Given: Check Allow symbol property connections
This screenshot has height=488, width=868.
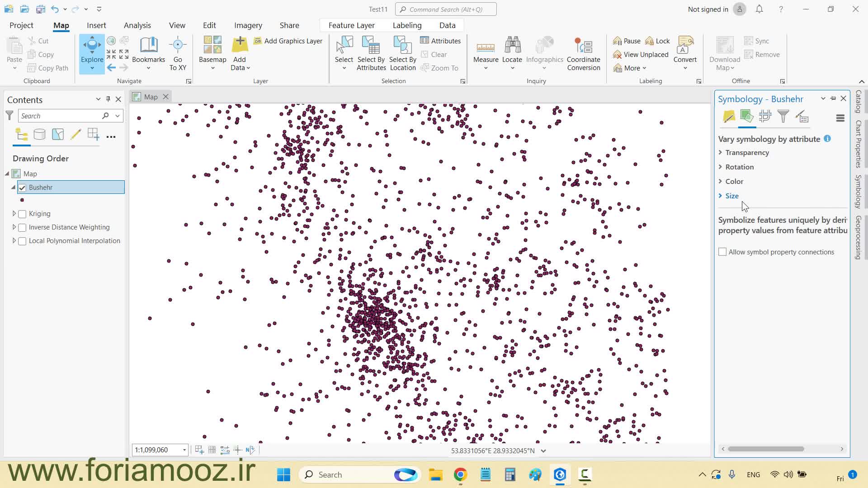Looking at the screenshot, I should 722,252.
